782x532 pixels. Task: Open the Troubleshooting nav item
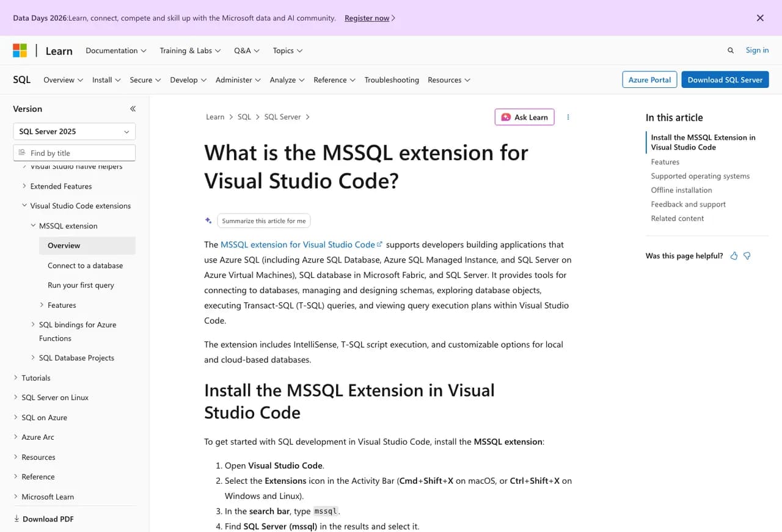point(392,80)
